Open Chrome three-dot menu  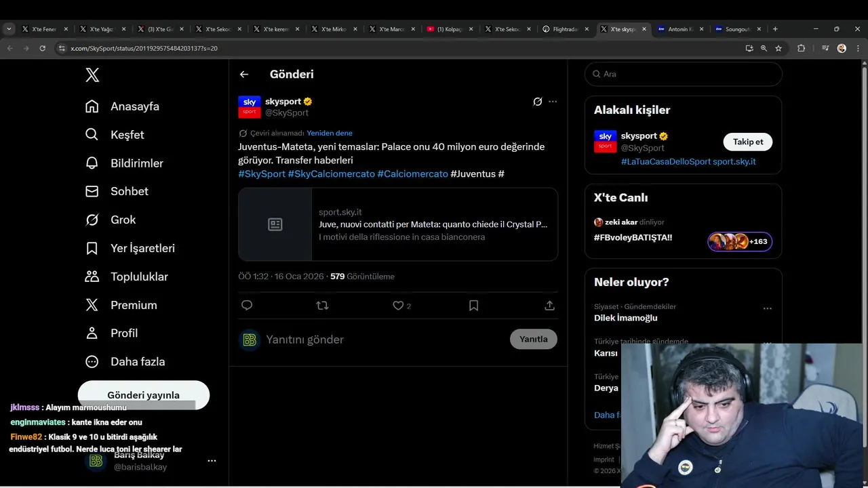(x=858, y=48)
